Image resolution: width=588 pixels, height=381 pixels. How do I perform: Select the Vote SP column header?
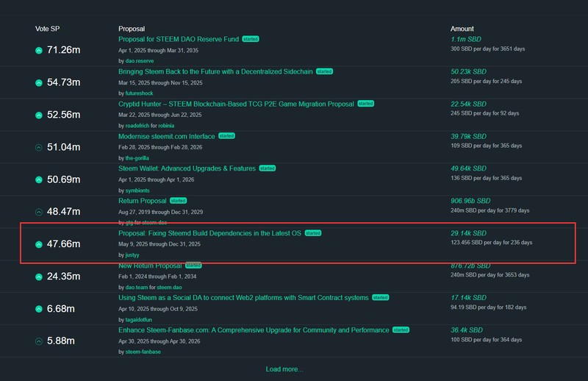click(x=47, y=29)
